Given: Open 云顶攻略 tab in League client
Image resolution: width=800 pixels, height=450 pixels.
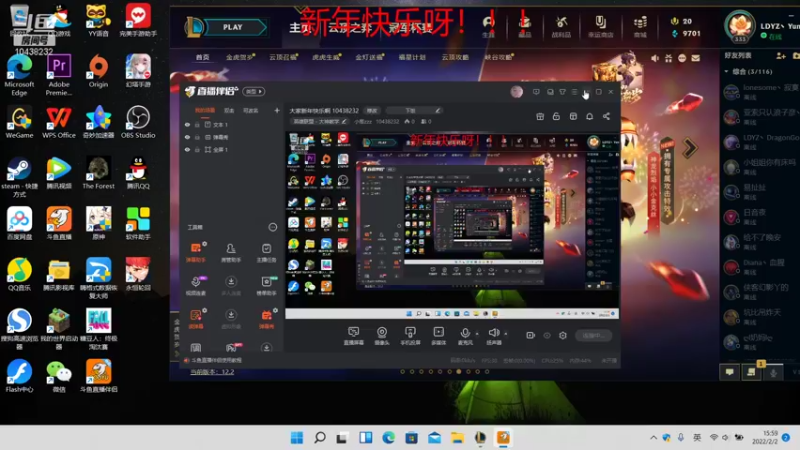Looking at the screenshot, I should 455,57.
